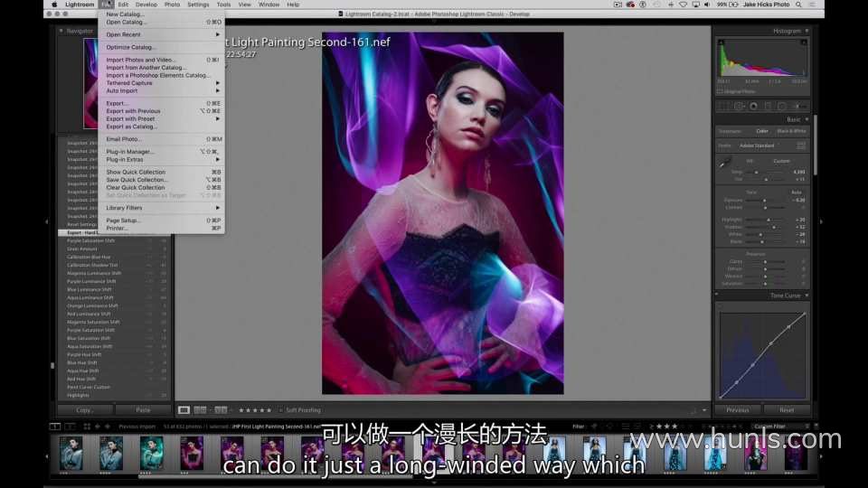
Task: Activate the Adjustment Brush tool
Action: [800, 106]
